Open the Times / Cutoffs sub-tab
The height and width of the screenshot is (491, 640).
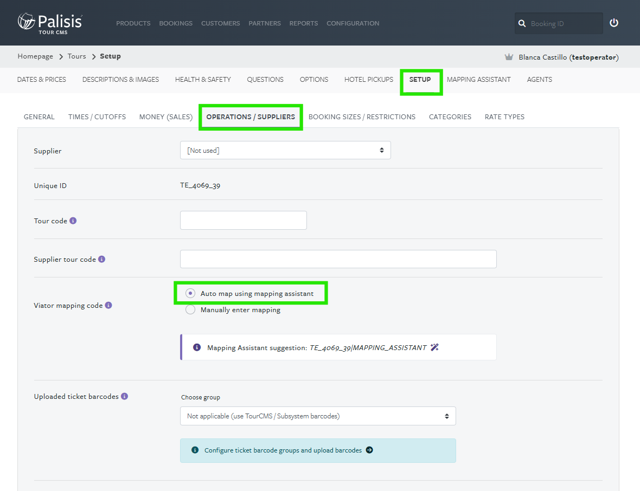point(97,117)
